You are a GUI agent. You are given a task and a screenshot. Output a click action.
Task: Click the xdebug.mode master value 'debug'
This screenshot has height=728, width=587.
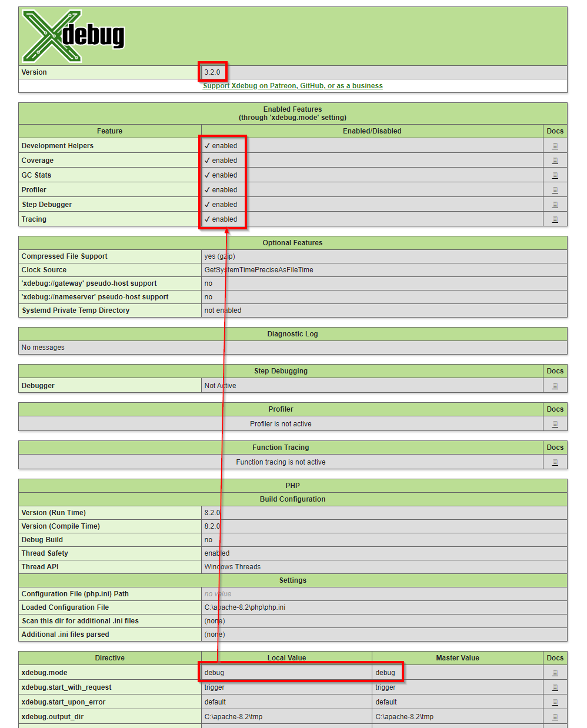click(x=385, y=673)
